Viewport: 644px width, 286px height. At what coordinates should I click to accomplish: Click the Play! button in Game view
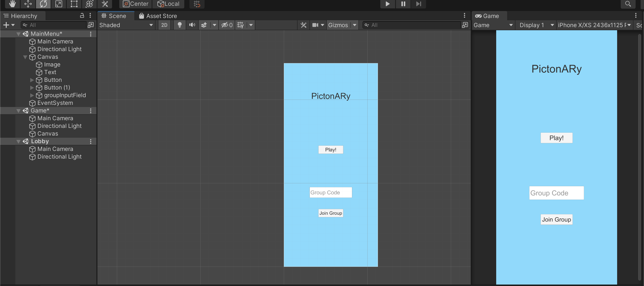point(556,138)
